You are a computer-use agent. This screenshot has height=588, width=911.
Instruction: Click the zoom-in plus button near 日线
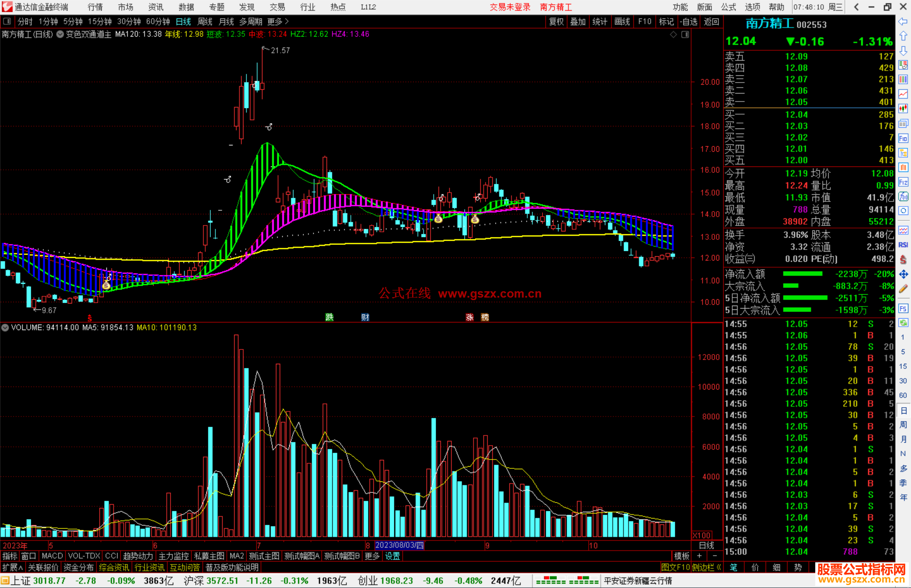[x=700, y=556]
